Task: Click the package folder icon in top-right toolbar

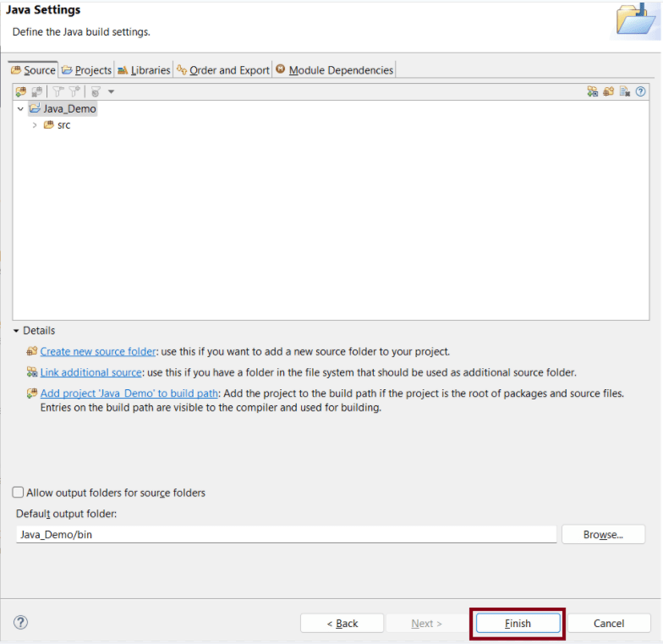Action: coord(608,91)
